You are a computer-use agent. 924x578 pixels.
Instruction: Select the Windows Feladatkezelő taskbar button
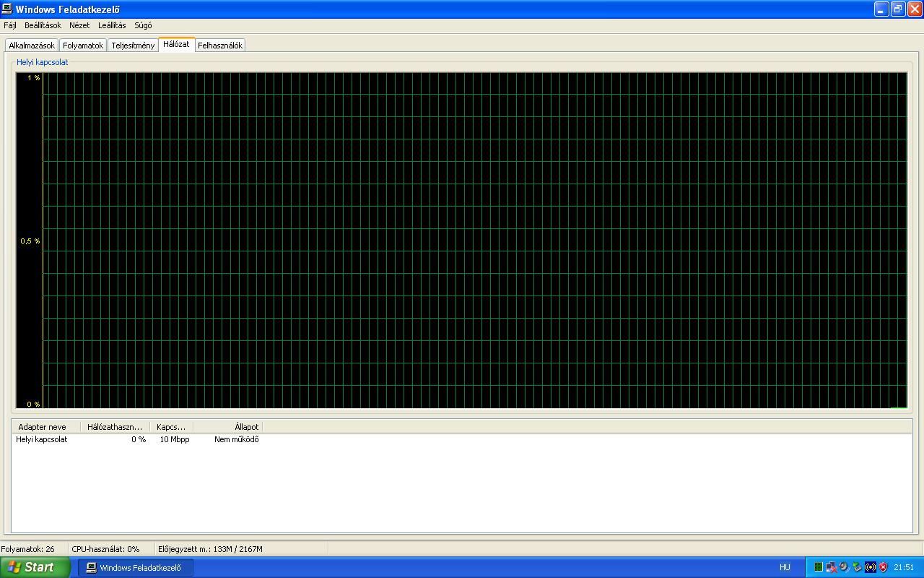tap(135, 567)
